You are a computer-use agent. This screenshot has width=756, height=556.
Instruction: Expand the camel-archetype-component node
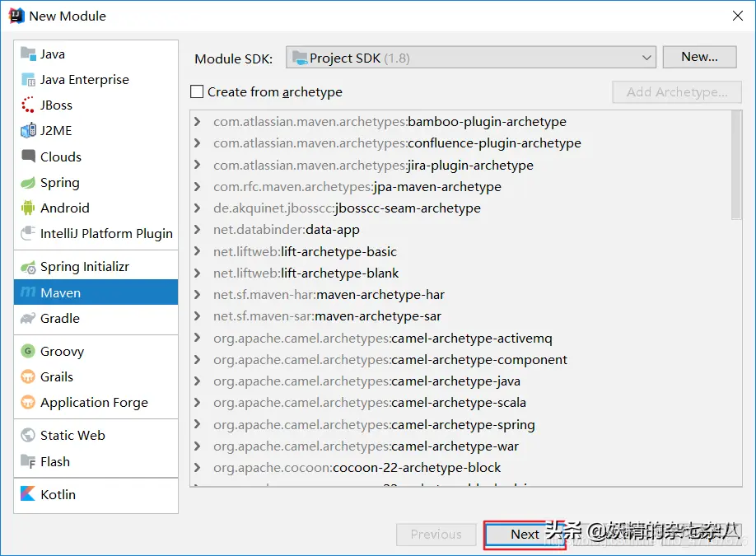[x=197, y=360]
